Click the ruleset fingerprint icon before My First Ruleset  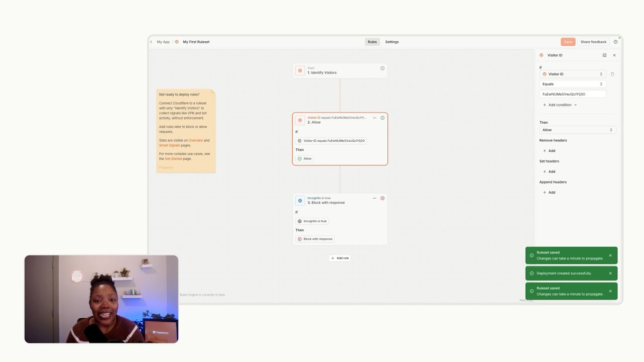(x=177, y=42)
